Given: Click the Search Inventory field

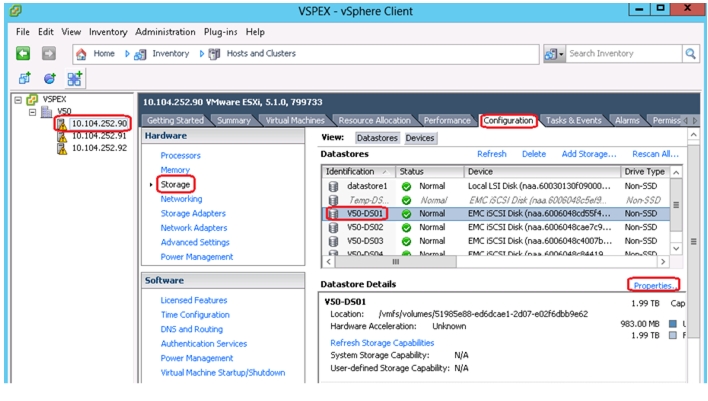Looking at the screenshot, I should coord(623,54).
